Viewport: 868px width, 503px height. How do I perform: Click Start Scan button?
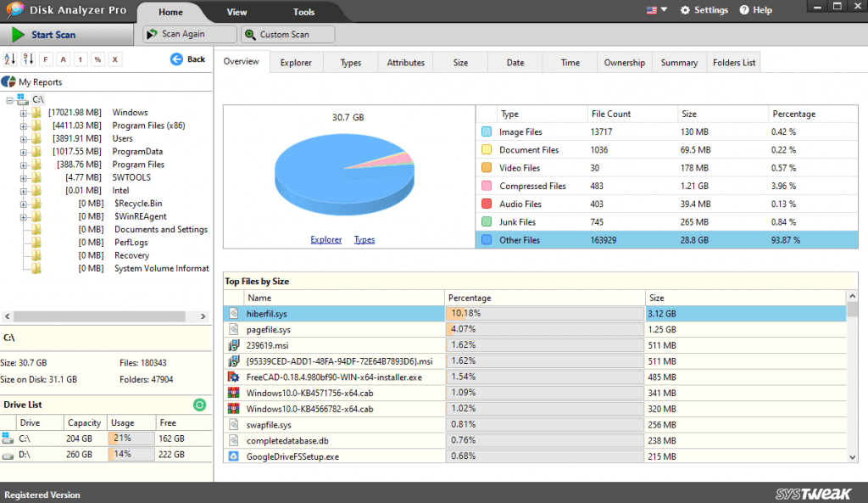(x=66, y=34)
